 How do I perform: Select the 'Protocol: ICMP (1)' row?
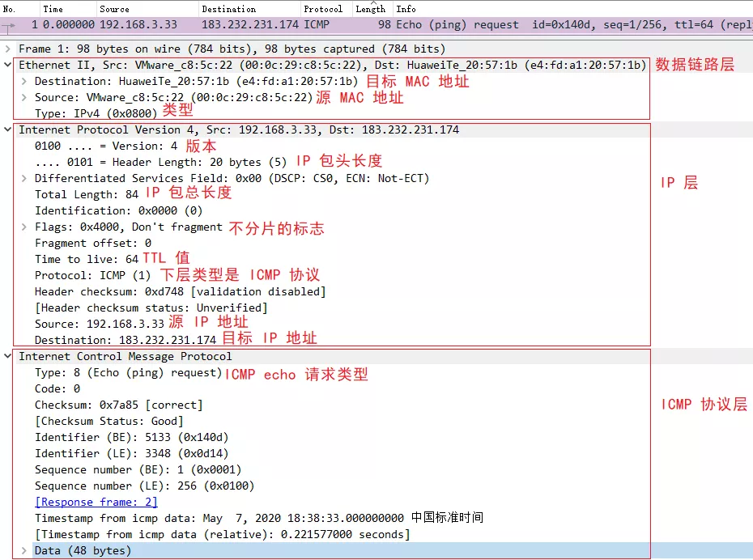pos(92,275)
